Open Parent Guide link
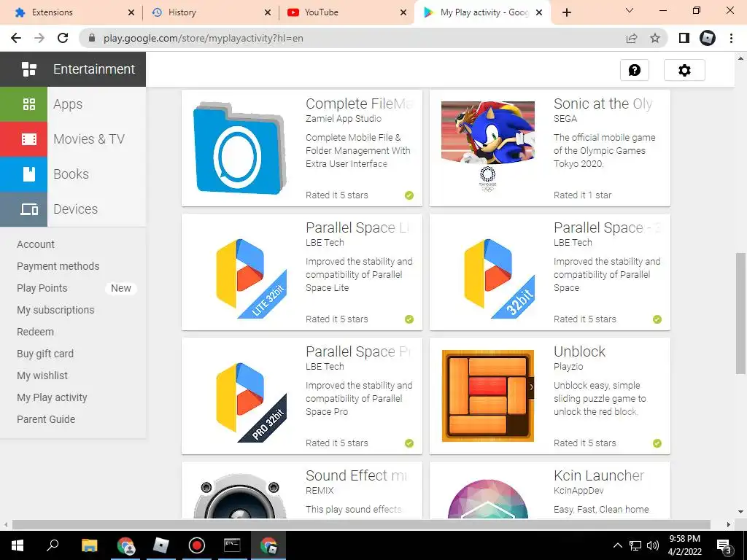Image resolution: width=747 pixels, height=560 pixels. 46,419
